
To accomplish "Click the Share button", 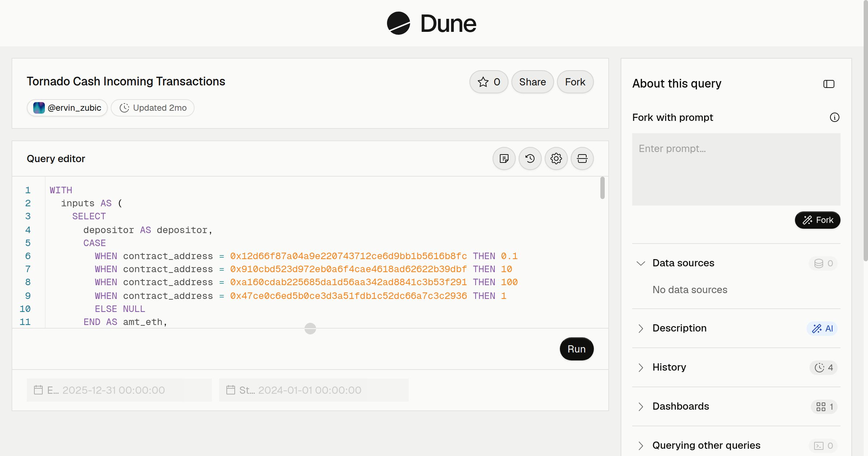I will point(533,82).
